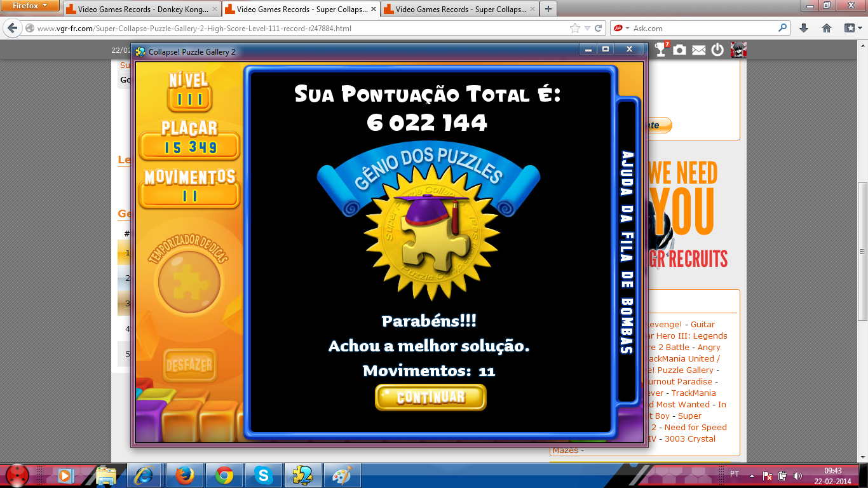Expand the Ask.com search engine dropdown

pos(621,29)
